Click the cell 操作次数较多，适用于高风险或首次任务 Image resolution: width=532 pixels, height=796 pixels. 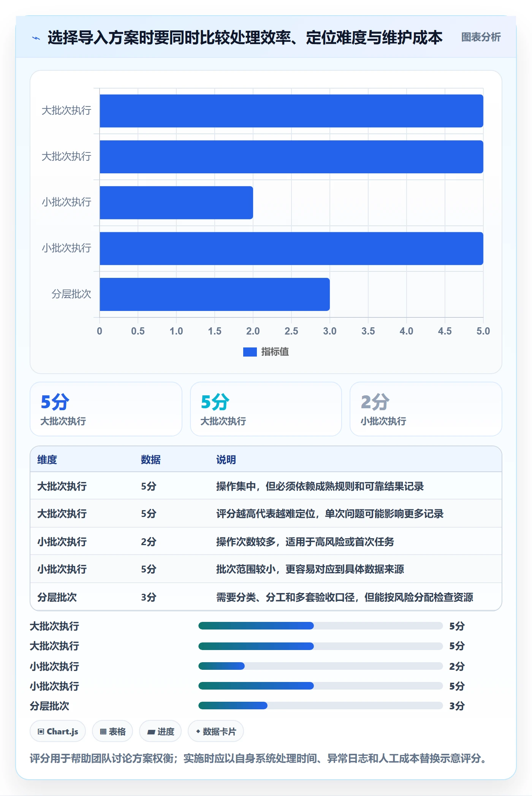point(305,542)
